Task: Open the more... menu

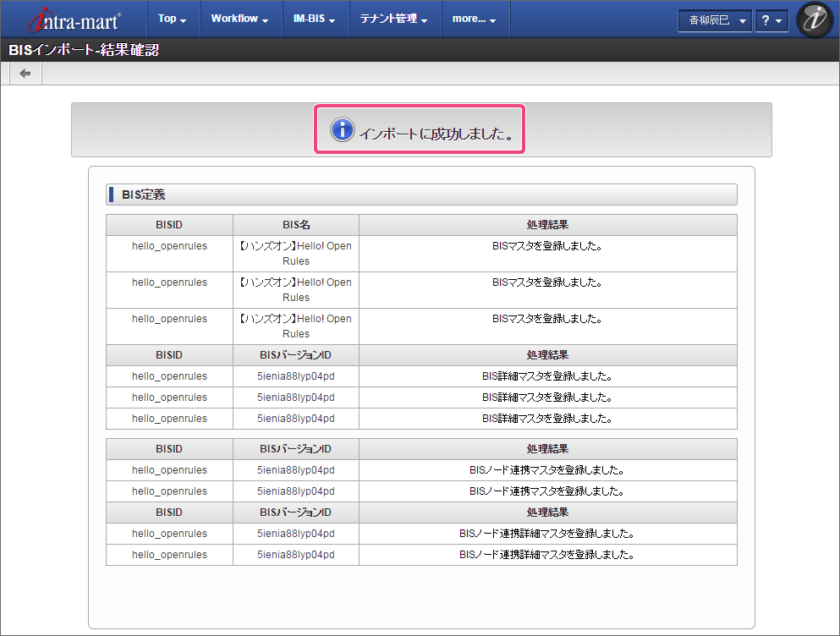Action: 474,19
